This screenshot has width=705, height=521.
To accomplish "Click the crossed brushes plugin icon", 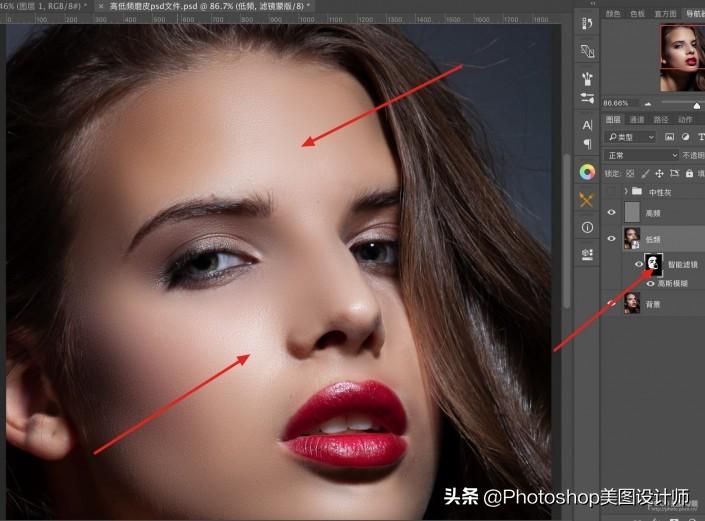I will click(587, 200).
